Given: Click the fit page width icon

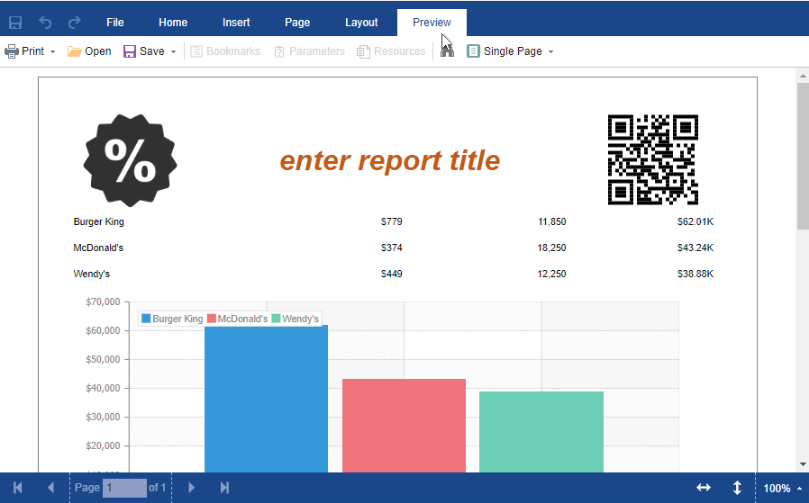Looking at the screenshot, I should tap(703, 488).
